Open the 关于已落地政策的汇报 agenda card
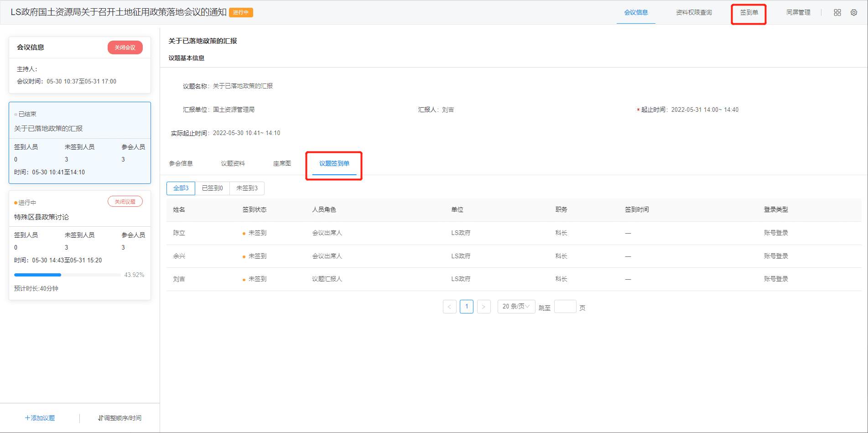The width and height of the screenshot is (868, 433). click(x=80, y=143)
